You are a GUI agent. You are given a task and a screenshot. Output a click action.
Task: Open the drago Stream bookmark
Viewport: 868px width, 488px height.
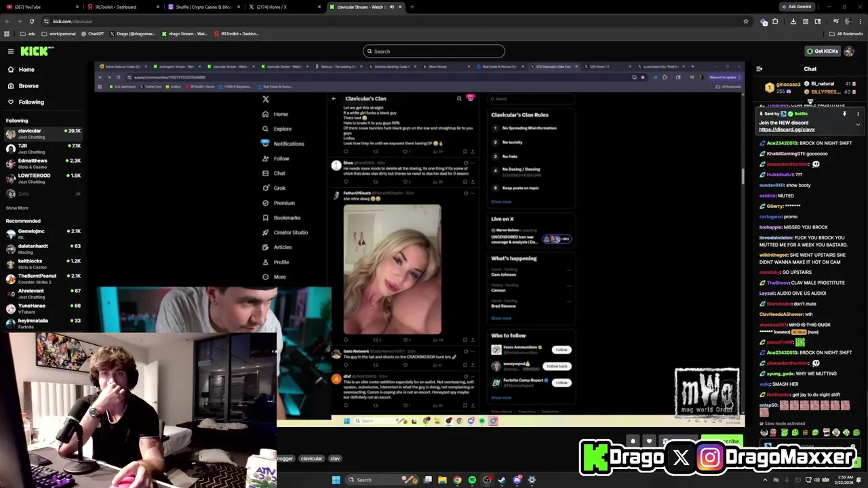coord(184,33)
